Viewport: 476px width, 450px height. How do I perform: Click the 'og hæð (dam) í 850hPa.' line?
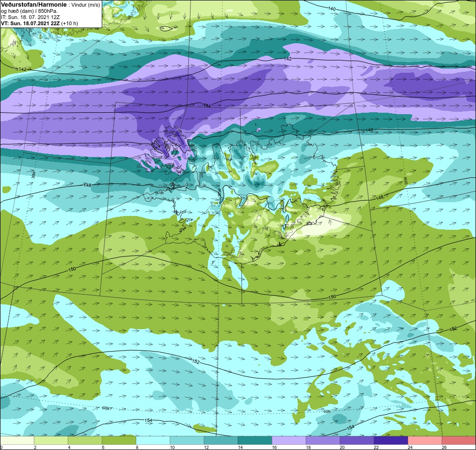pyautogui.click(x=30, y=11)
